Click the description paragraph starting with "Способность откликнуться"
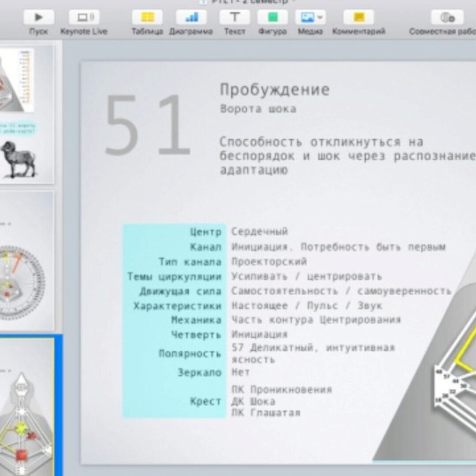 tap(335, 156)
